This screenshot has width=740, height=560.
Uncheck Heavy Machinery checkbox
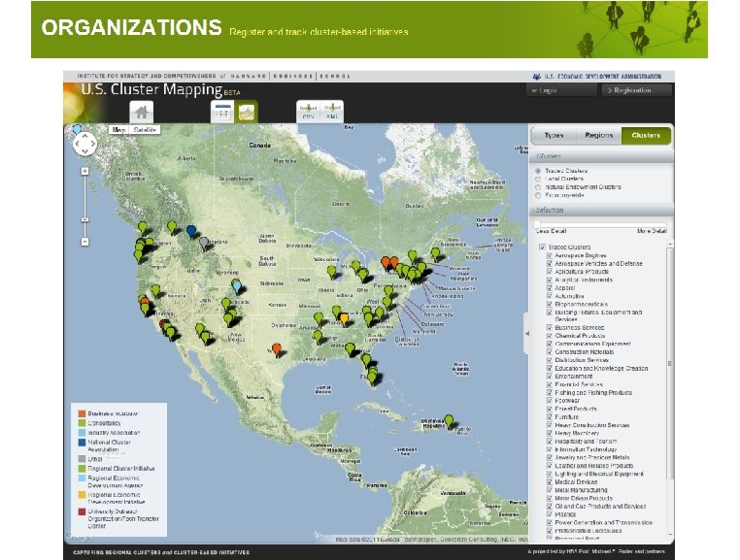click(x=550, y=433)
